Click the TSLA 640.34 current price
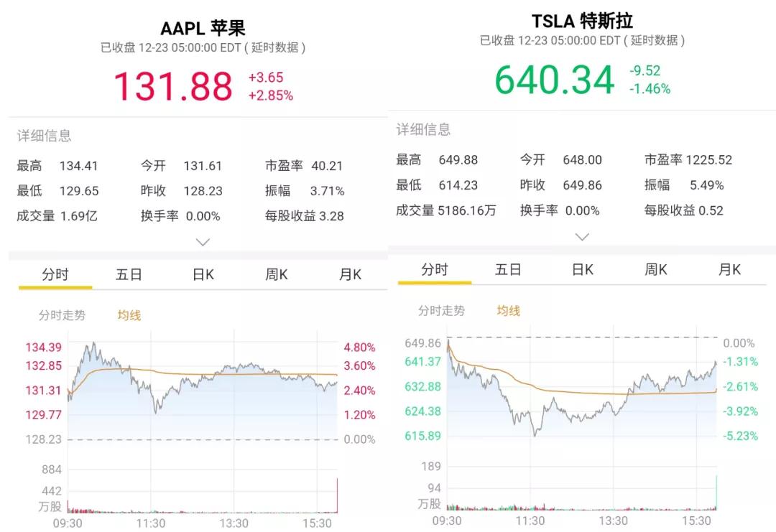The image size is (776, 532). click(x=554, y=80)
